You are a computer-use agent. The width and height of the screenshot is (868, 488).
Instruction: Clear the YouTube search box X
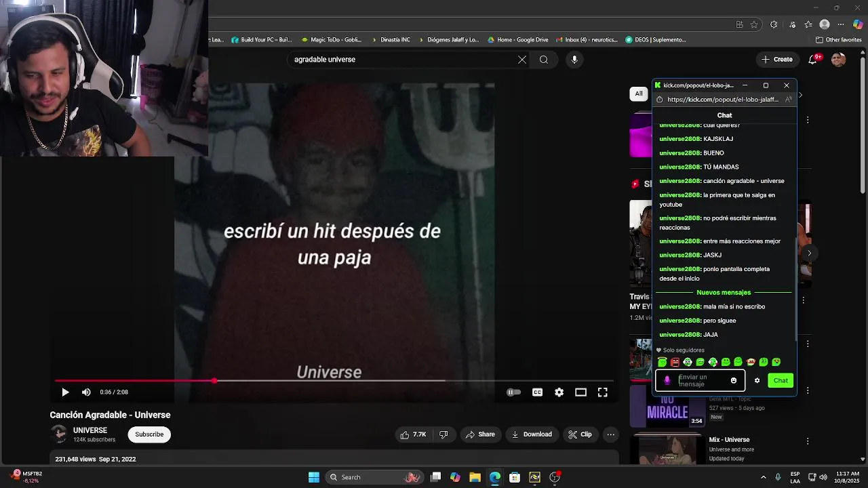point(522,60)
